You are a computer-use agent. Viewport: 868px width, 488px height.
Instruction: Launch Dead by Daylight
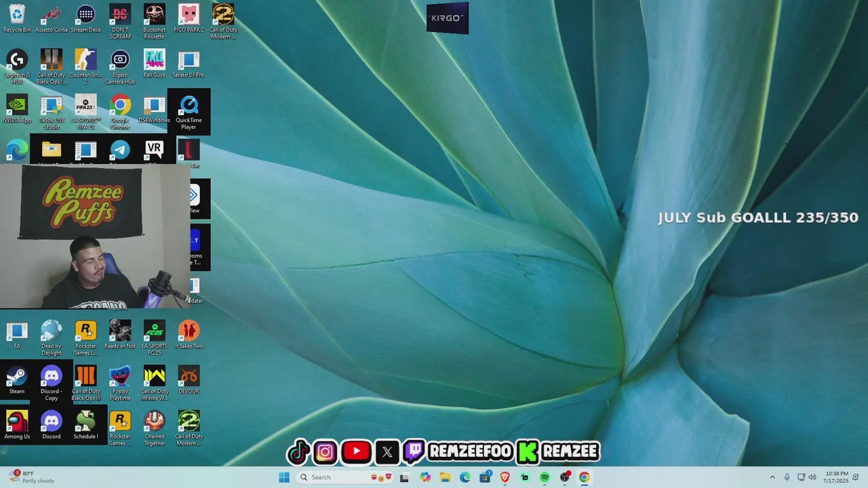coord(52,338)
